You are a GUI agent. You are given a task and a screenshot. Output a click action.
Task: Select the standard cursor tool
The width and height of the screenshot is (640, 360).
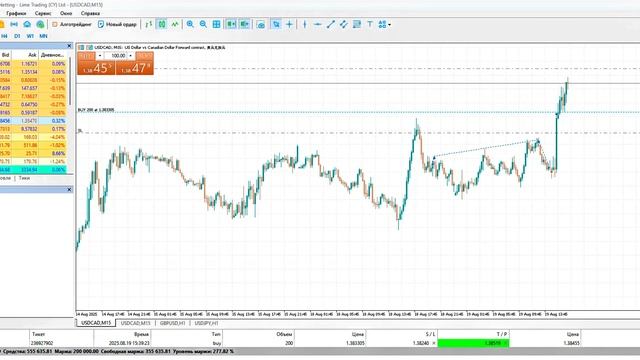coord(276,24)
